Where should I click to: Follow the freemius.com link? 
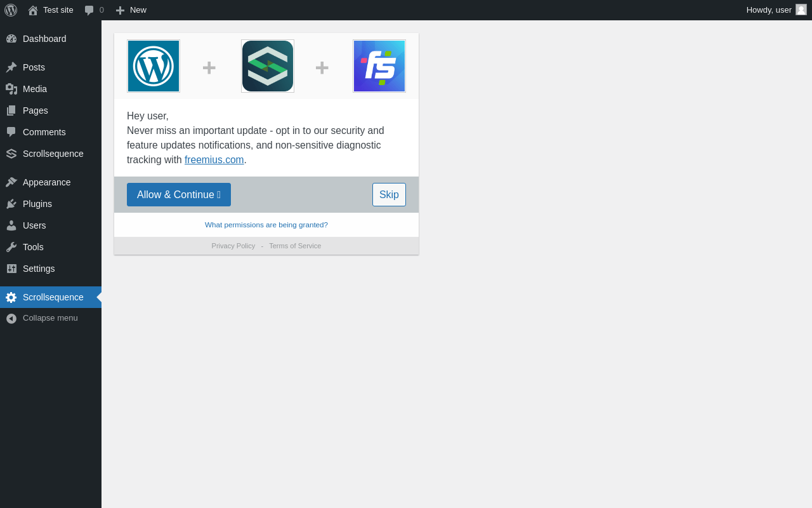point(214,160)
